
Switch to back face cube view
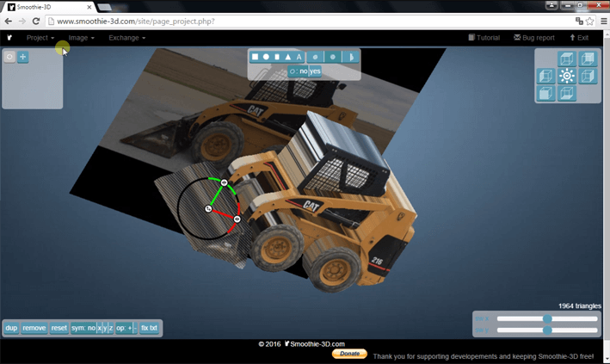click(588, 59)
